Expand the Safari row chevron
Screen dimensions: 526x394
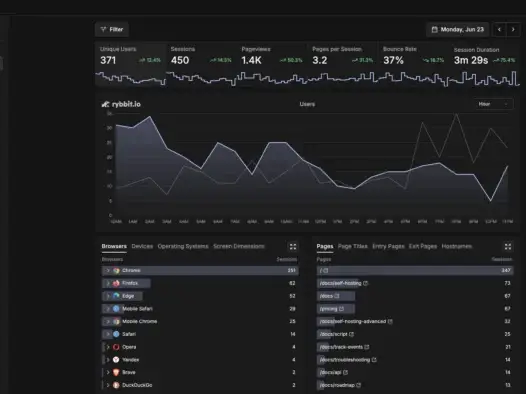point(108,334)
